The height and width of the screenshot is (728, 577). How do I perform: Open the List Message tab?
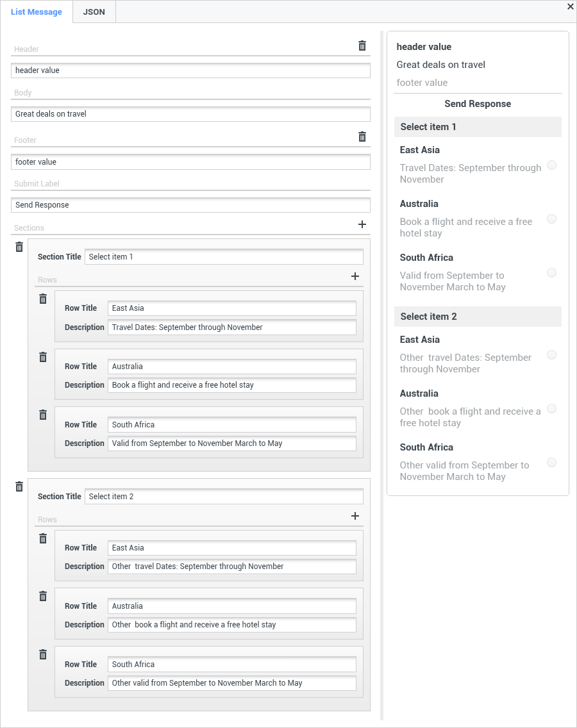point(37,12)
